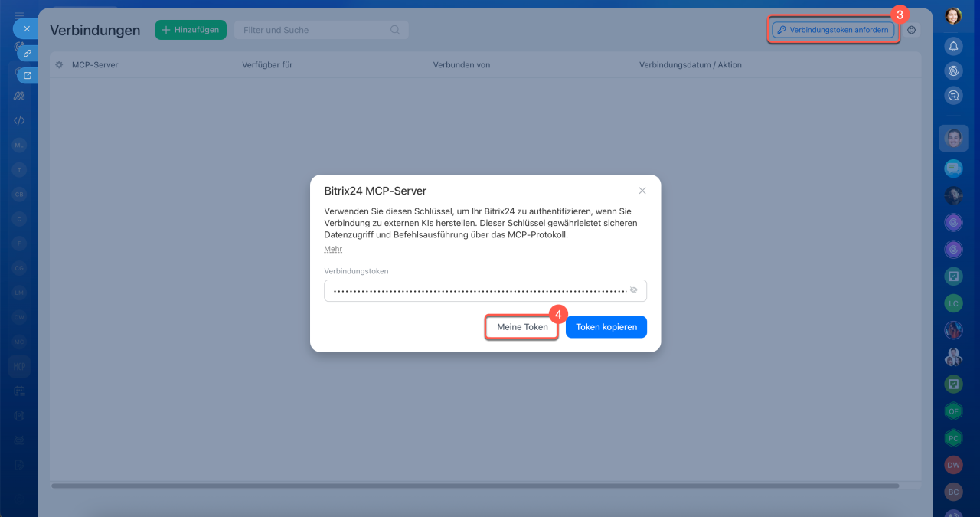Open the ML item in left sidebar
The width and height of the screenshot is (980, 517).
[19, 145]
